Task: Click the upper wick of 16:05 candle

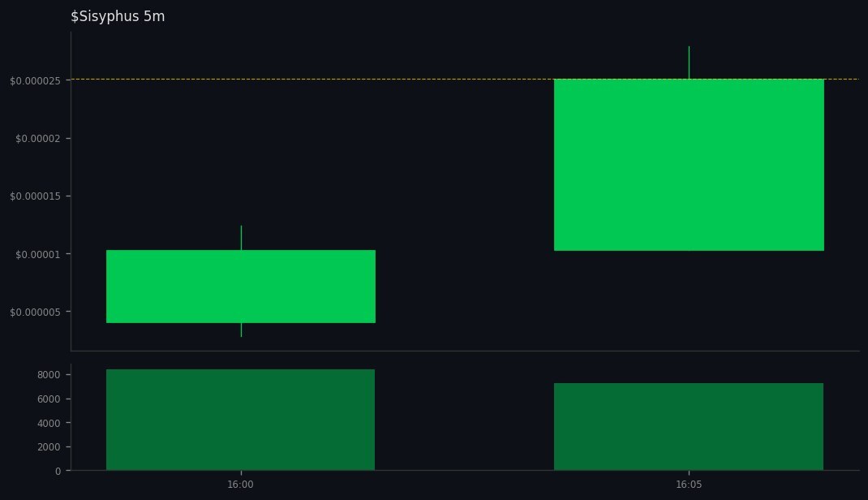Action: [x=689, y=62]
